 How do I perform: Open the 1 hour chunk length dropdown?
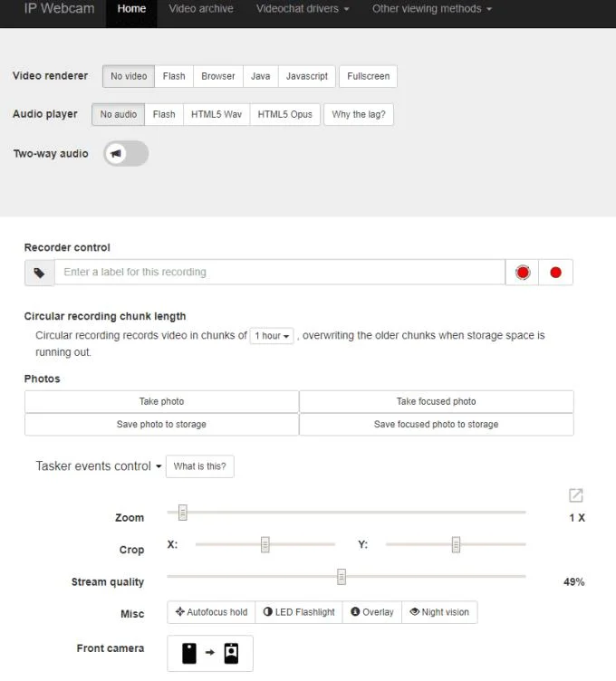click(x=272, y=336)
